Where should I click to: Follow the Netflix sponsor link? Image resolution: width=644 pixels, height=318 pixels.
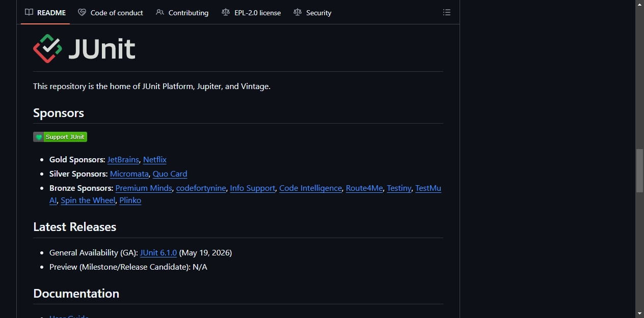click(155, 160)
